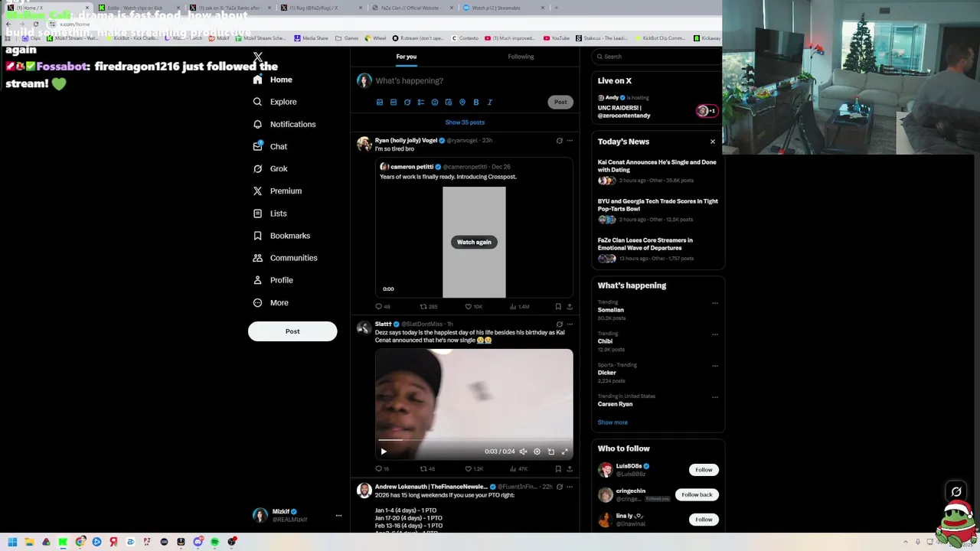The width and height of the screenshot is (980, 551).
Task: Follow Luis808s
Action: pos(704,470)
